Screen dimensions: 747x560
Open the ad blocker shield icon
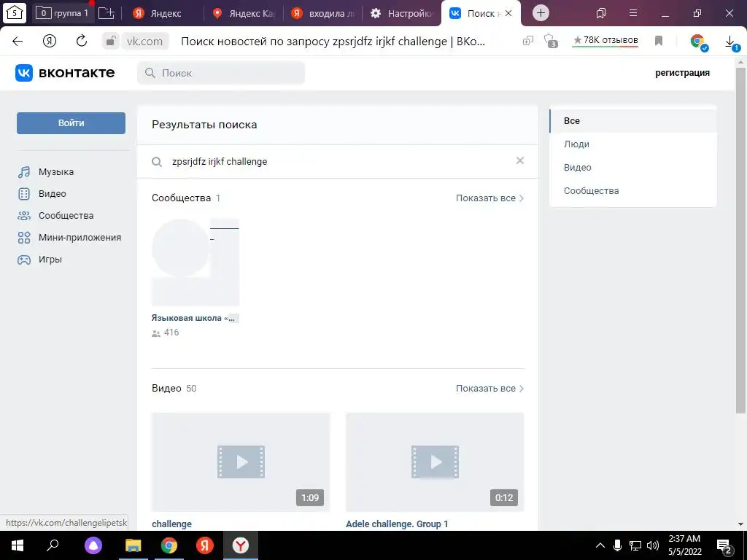551,41
